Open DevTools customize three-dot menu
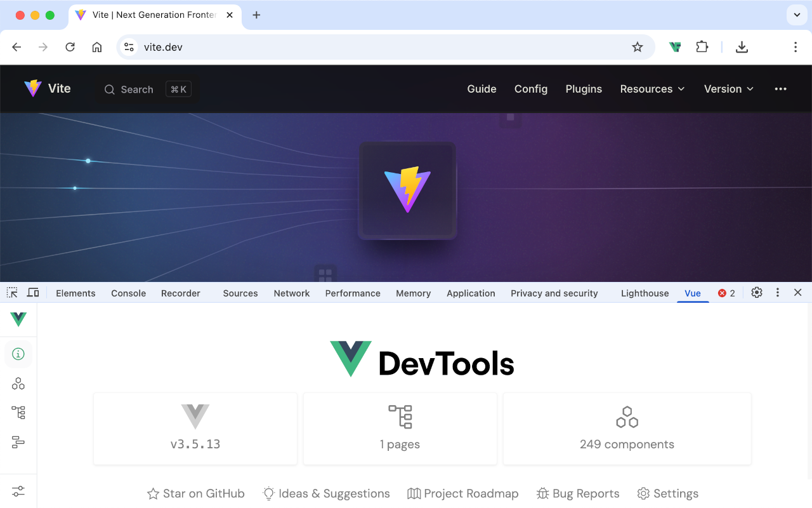The height and width of the screenshot is (508, 812). click(778, 293)
